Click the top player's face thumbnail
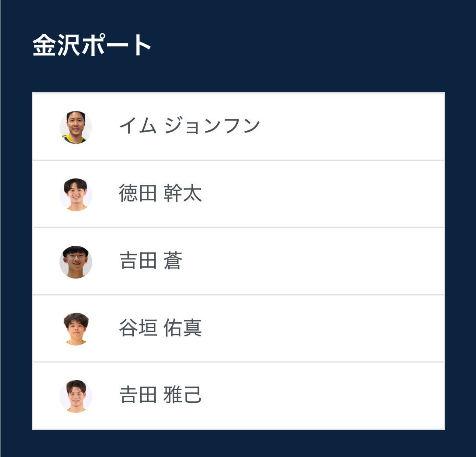This screenshot has width=476, height=457. point(76,127)
